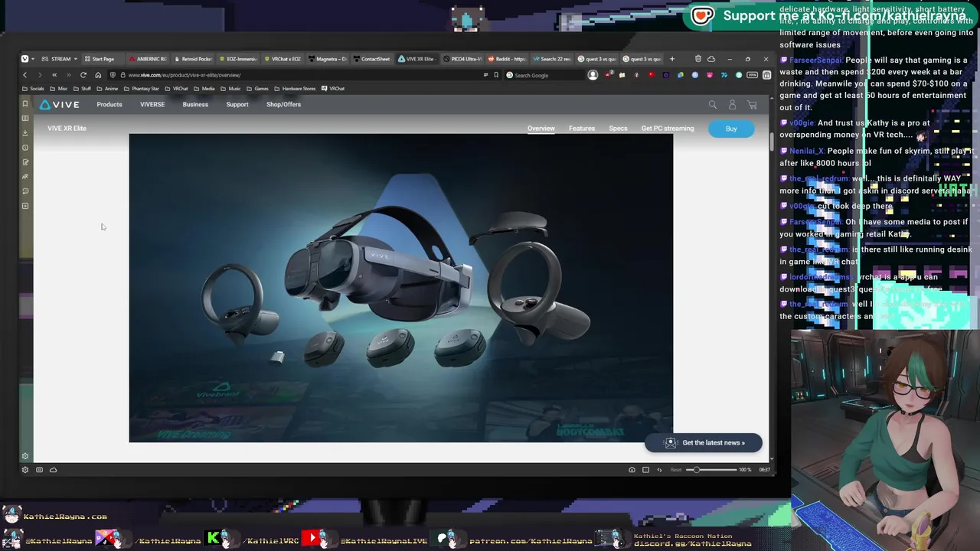
Task: Click the rewind history button
Action: coord(54,75)
